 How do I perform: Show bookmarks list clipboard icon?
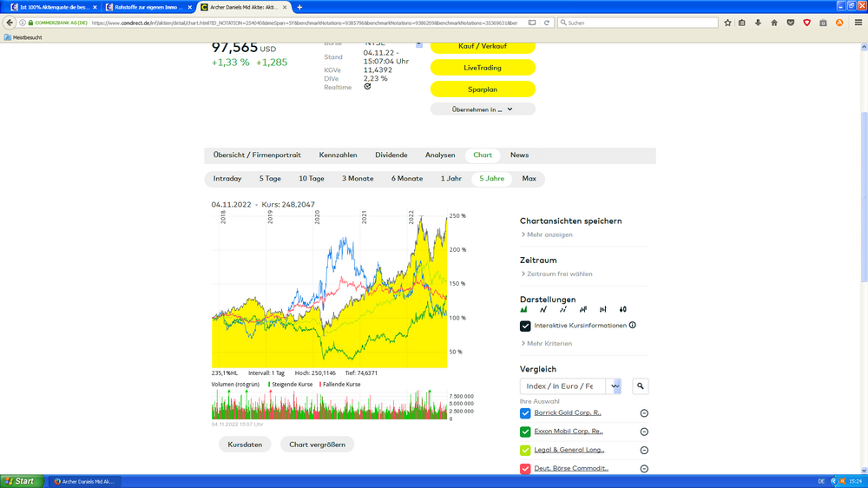click(742, 23)
